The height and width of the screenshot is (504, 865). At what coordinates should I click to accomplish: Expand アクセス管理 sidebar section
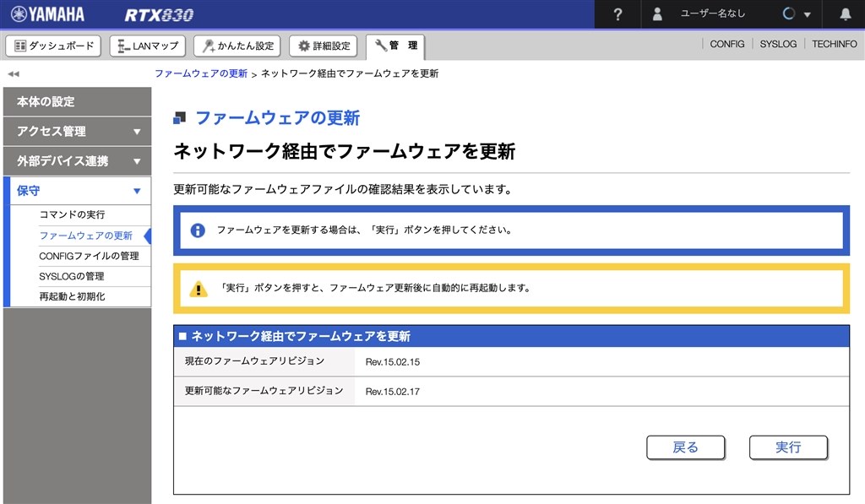77,131
